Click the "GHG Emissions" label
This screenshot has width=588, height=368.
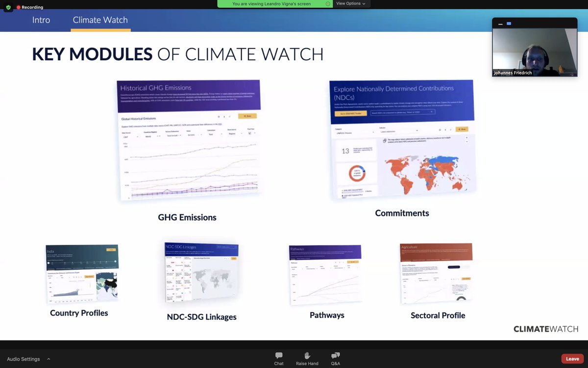(187, 217)
